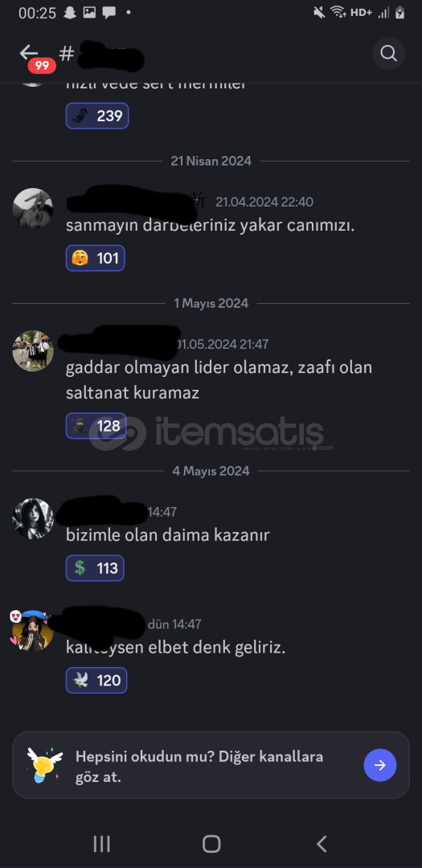
Task: Toggle the emoji reaction with 101 count
Action: tap(96, 258)
